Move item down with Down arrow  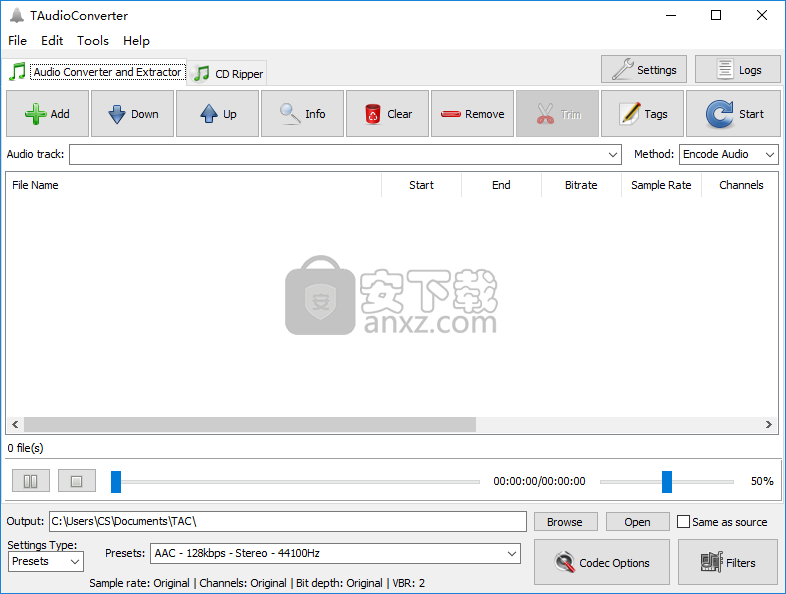(132, 114)
